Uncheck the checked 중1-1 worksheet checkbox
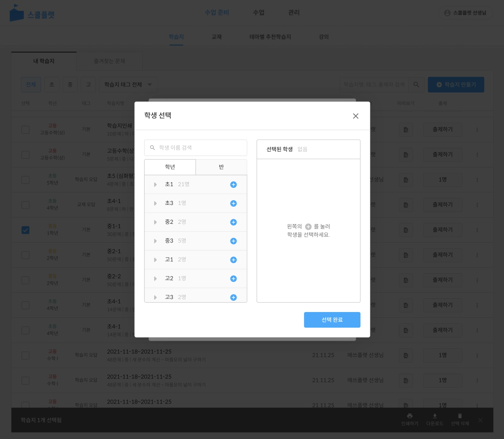 [x=25, y=230]
